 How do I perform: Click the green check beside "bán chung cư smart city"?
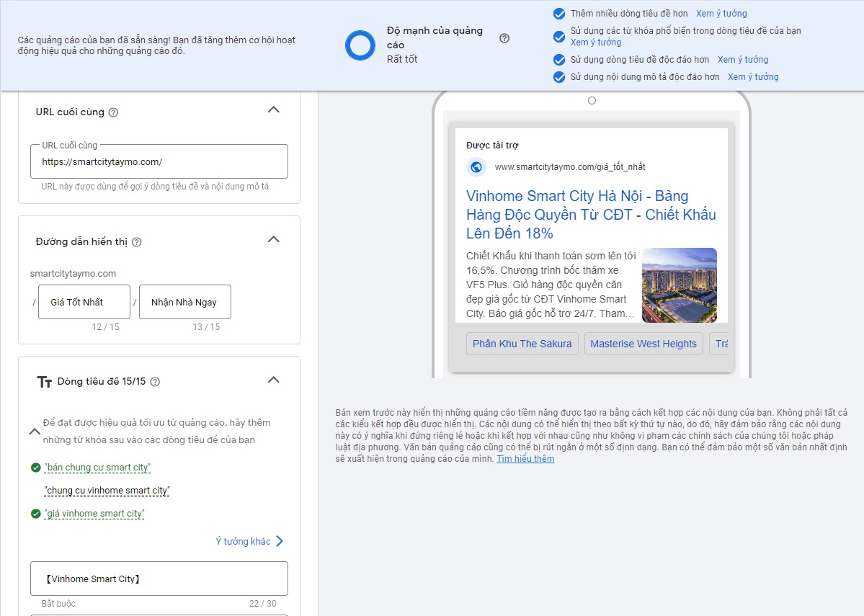36,468
